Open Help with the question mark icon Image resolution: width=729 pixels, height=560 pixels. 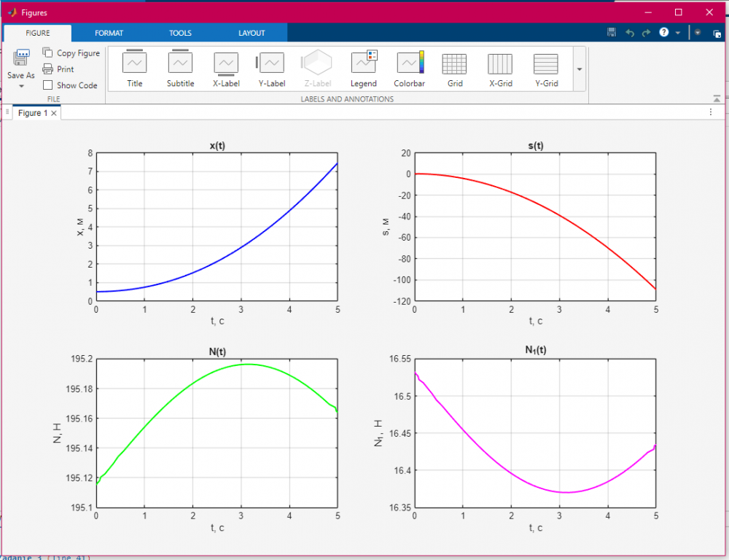click(x=664, y=33)
